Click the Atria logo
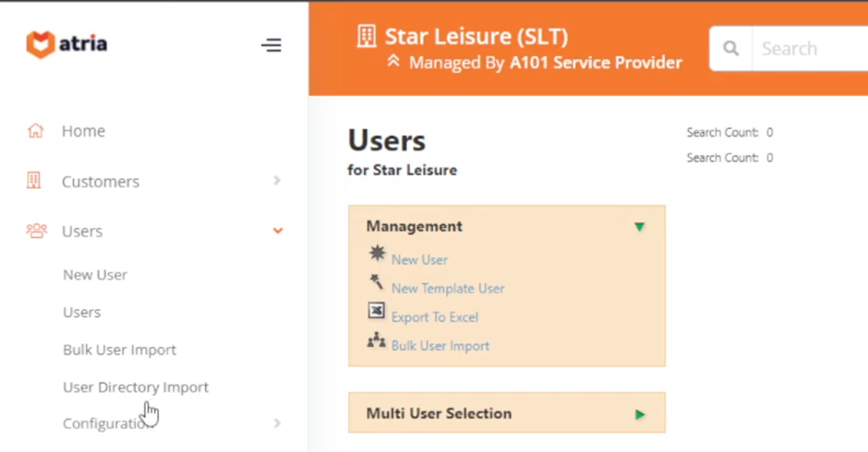This screenshot has height=452, width=868. point(66,44)
